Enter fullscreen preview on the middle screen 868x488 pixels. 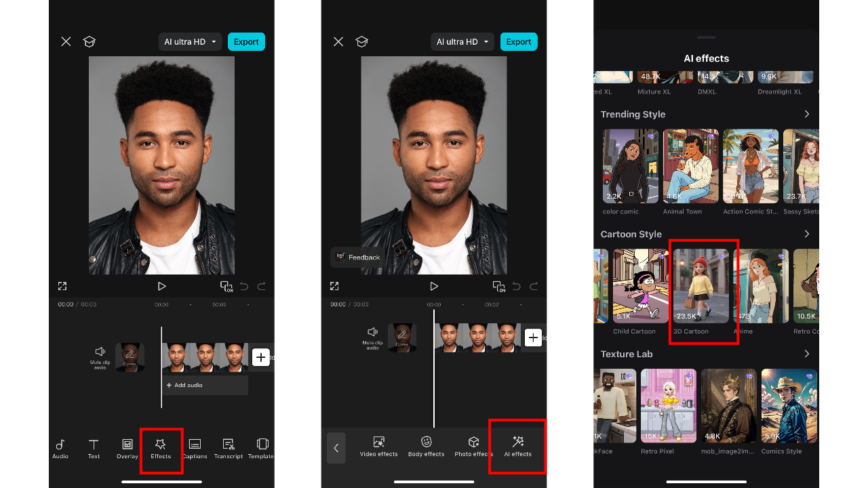(334, 286)
